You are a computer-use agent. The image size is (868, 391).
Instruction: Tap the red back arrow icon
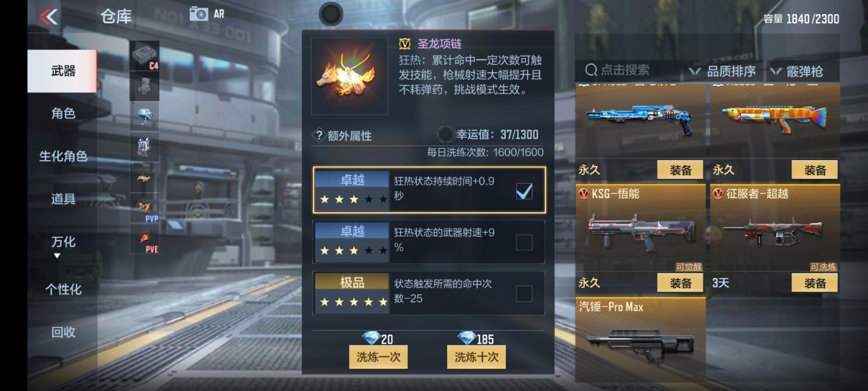pos(49,17)
